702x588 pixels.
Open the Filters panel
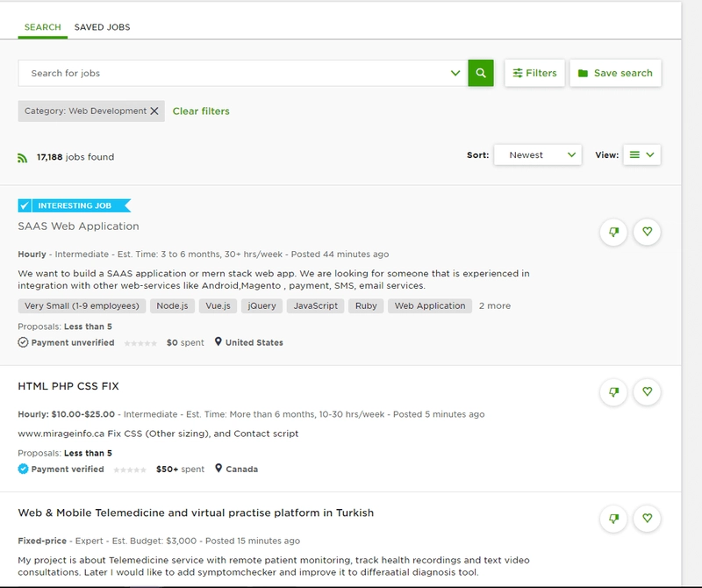point(534,73)
